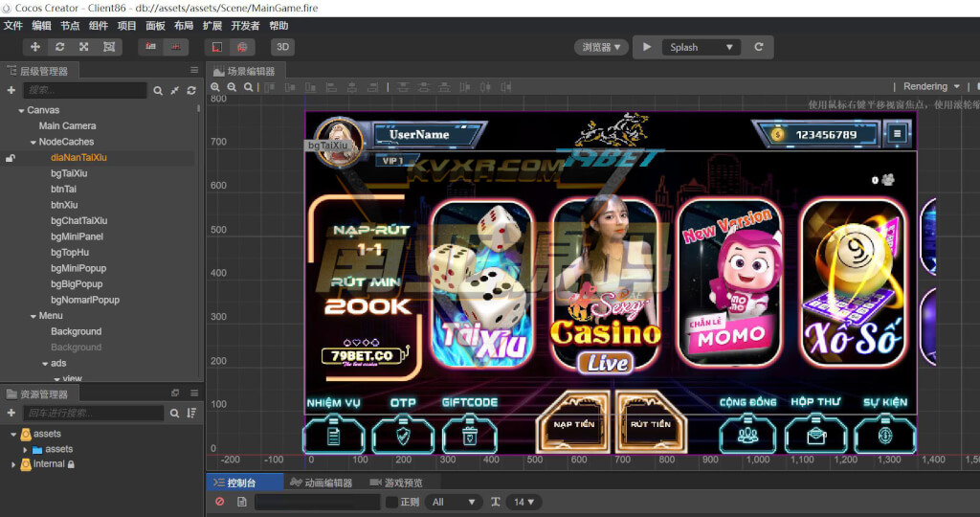Open the 扩展 menu
The image size is (980, 517).
click(x=212, y=26)
